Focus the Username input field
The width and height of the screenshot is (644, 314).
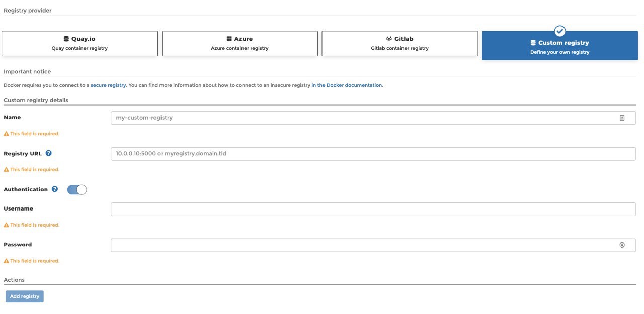click(x=373, y=209)
